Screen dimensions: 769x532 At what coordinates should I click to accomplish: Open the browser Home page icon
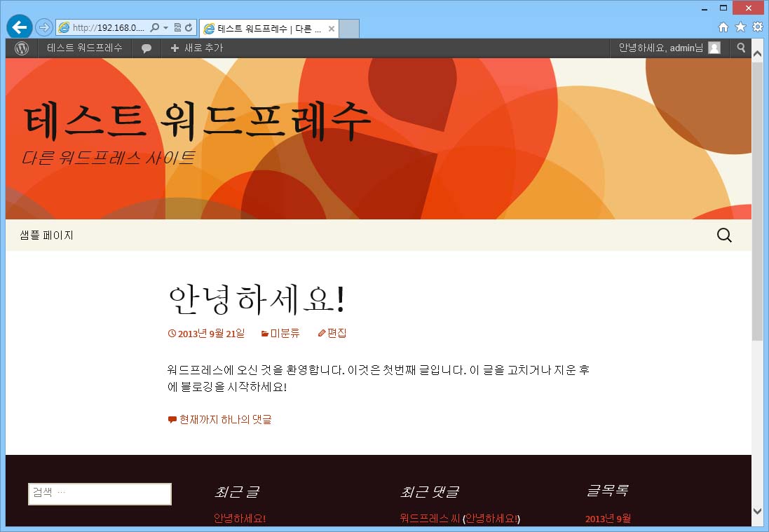point(723,27)
